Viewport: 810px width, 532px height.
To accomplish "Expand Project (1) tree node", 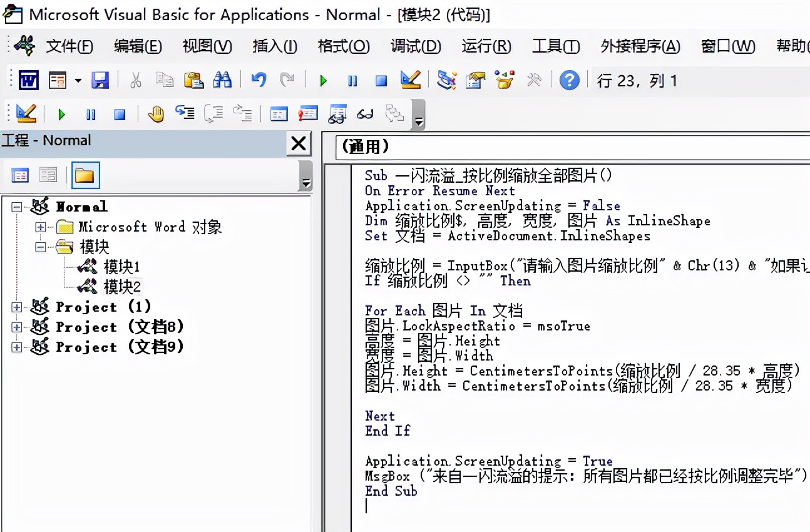I will click(x=17, y=307).
